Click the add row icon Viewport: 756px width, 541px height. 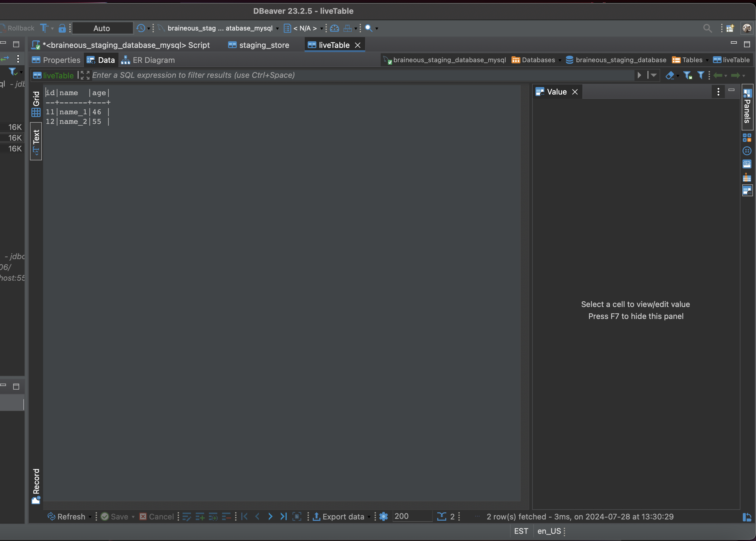(200, 517)
